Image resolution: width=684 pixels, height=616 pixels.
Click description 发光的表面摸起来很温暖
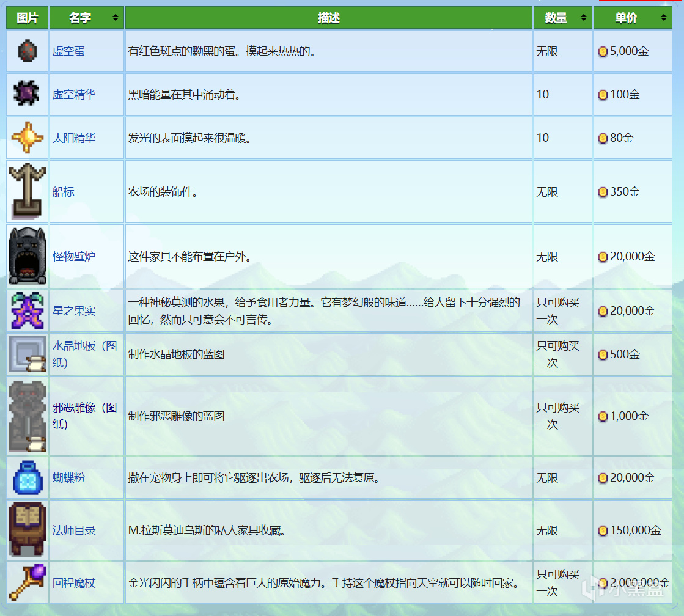(189, 138)
